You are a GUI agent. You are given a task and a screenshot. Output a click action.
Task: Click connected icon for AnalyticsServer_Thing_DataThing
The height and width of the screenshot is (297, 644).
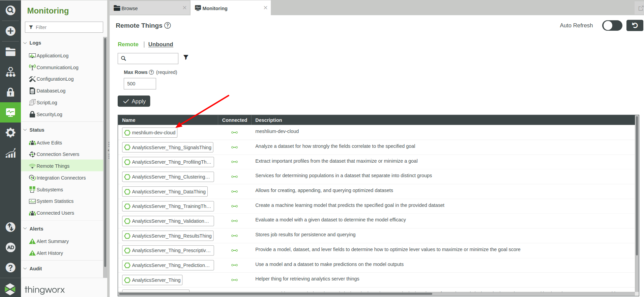[x=234, y=192]
